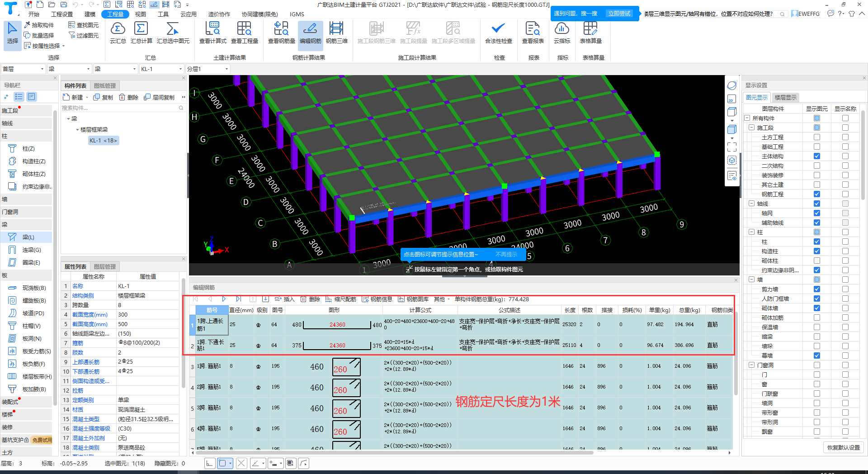Toggle 构造柱 display checkbox
868x474 pixels.
817,251
